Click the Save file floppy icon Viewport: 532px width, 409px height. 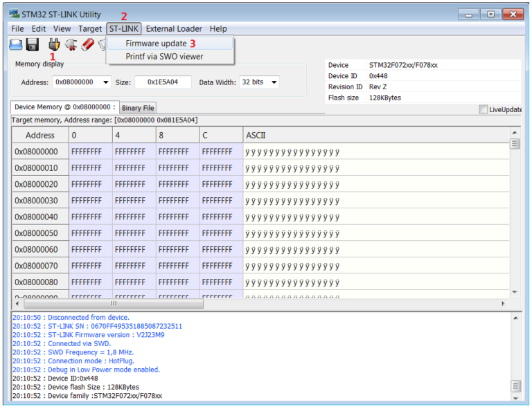(33, 45)
